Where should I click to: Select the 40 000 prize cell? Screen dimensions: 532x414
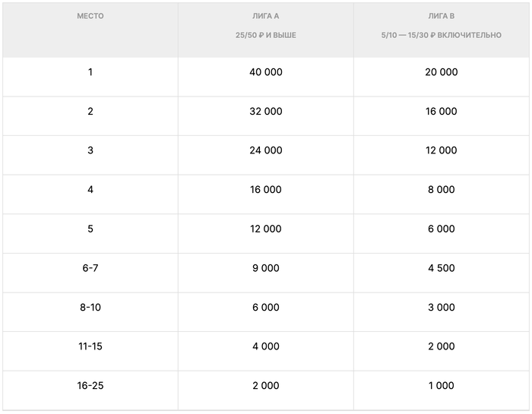coord(265,72)
